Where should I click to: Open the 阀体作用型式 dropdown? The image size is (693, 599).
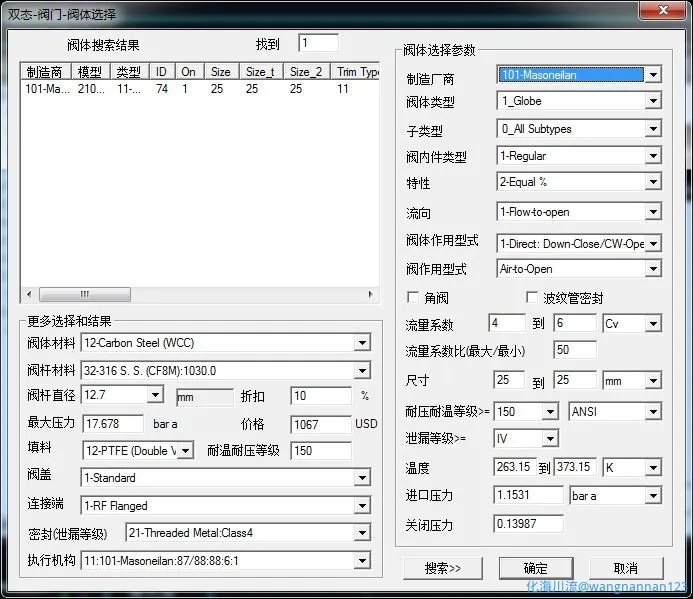point(653,244)
